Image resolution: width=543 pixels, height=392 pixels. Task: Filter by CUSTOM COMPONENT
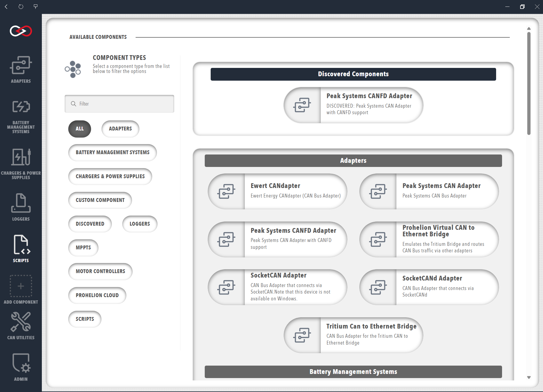pyautogui.click(x=100, y=200)
